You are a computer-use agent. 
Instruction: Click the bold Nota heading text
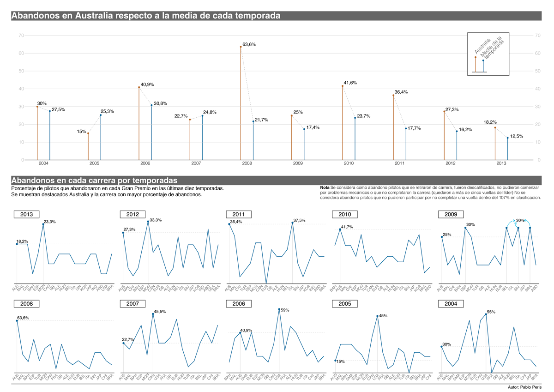325,188
